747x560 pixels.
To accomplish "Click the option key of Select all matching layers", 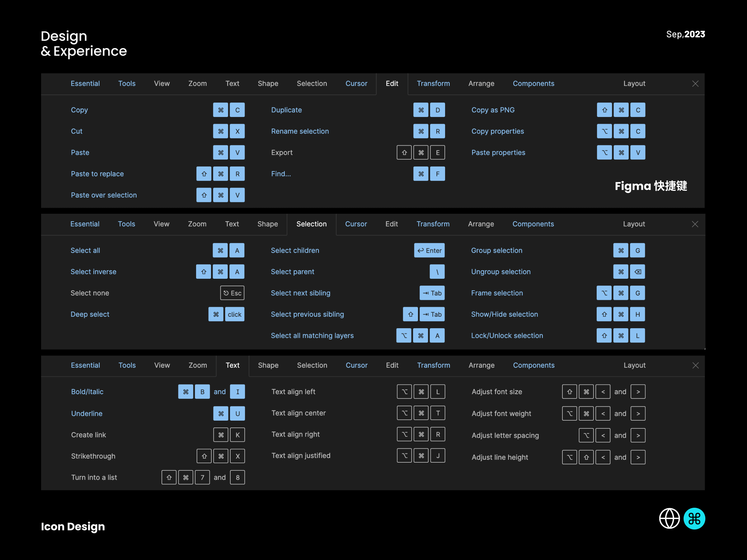I will pos(404,335).
